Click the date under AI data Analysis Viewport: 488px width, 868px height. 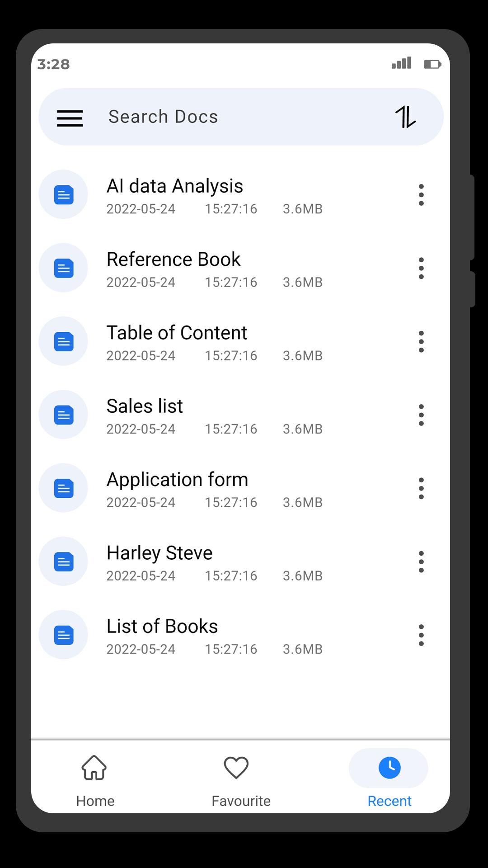[x=141, y=209]
